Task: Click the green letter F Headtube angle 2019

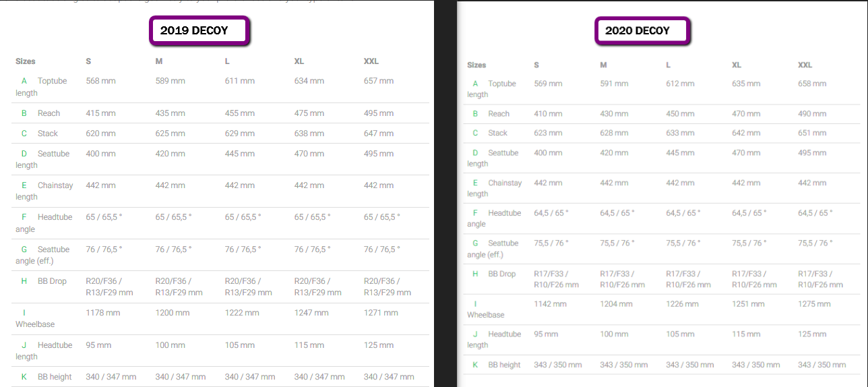Action: [24, 217]
